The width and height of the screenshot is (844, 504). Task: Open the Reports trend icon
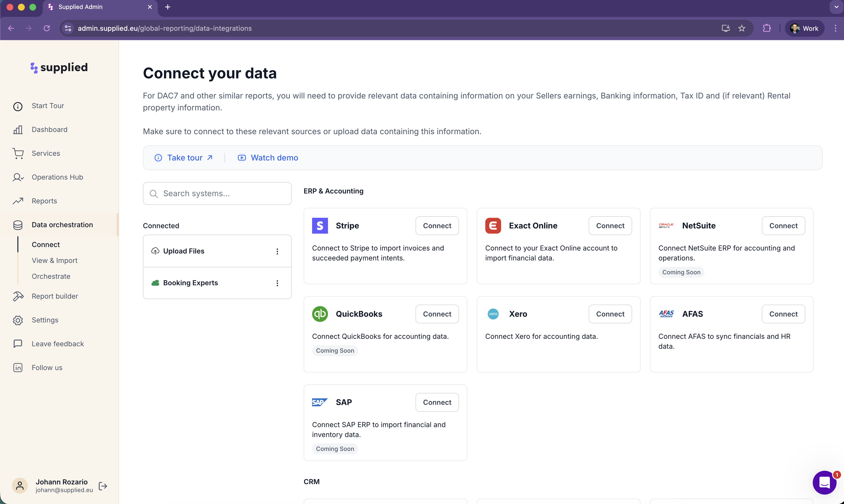[x=18, y=201]
